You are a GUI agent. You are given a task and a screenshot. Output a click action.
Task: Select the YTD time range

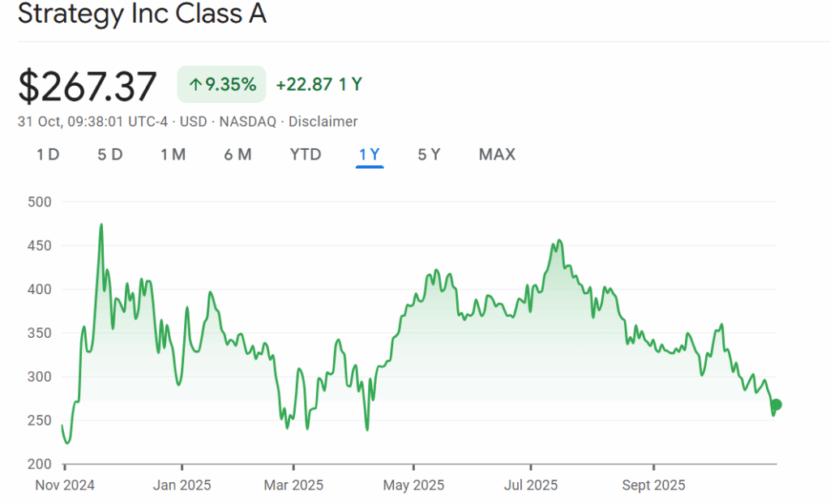306,154
